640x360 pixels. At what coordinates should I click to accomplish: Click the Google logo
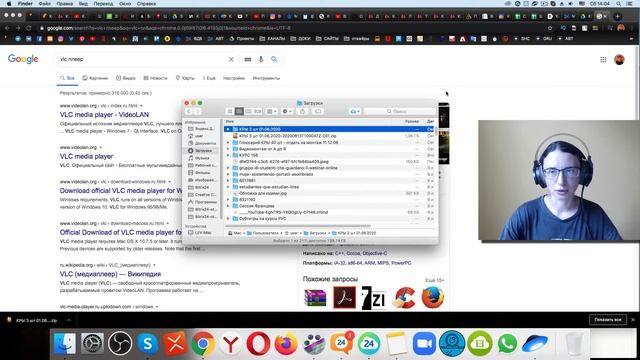tap(23, 59)
